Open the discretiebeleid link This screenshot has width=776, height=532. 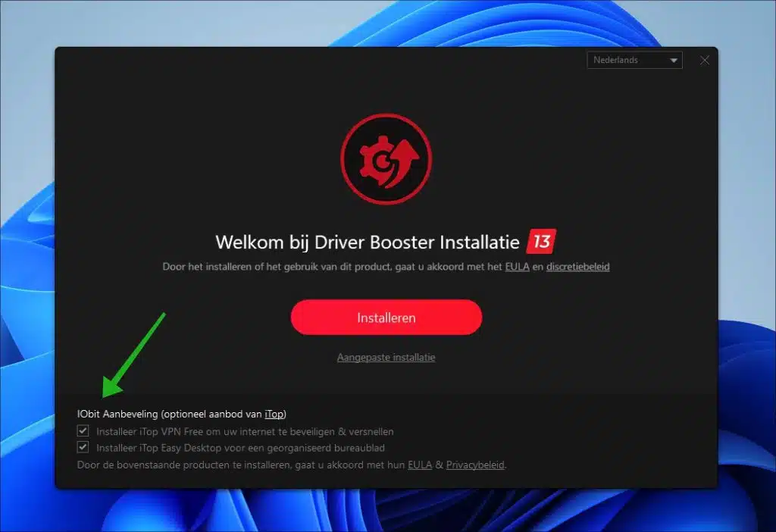click(x=578, y=267)
